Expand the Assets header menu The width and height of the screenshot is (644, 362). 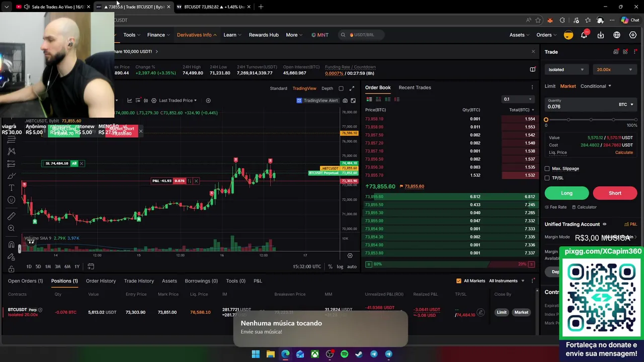(x=519, y=35)
